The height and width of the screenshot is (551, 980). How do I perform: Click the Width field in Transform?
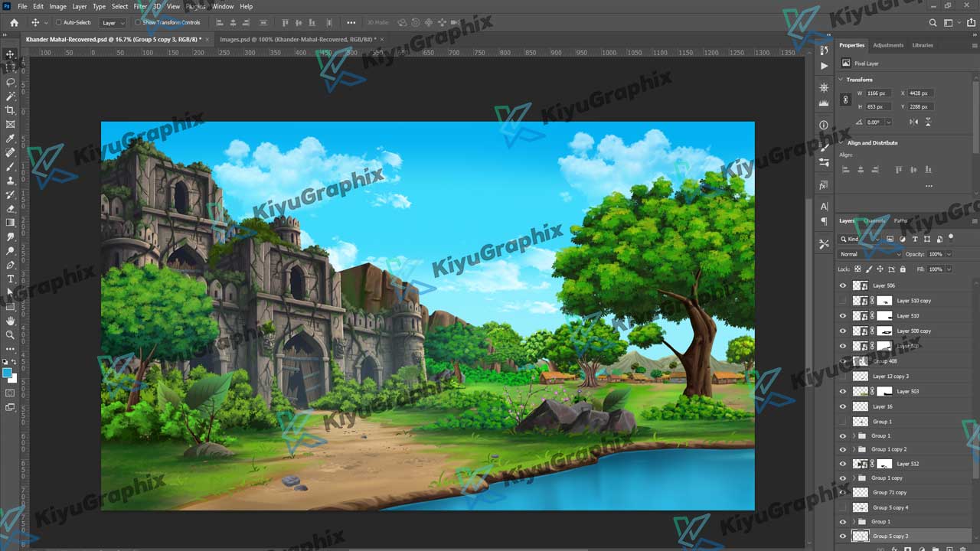pyautogui.click(x=878, y=93)
